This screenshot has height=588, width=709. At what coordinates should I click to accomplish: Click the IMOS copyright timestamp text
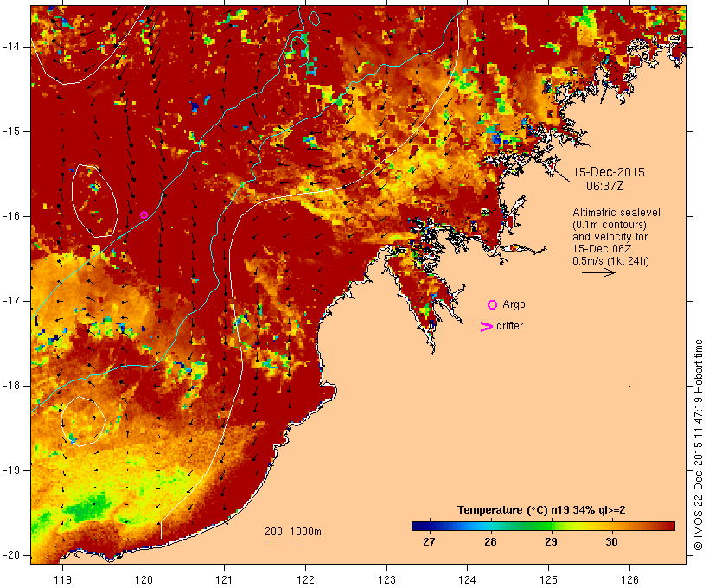coord(698,445)
